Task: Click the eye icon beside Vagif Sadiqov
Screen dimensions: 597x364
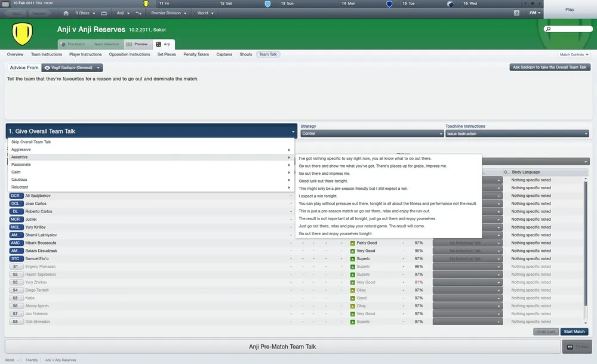Action: pyautogui.click(x=47, y=68)
